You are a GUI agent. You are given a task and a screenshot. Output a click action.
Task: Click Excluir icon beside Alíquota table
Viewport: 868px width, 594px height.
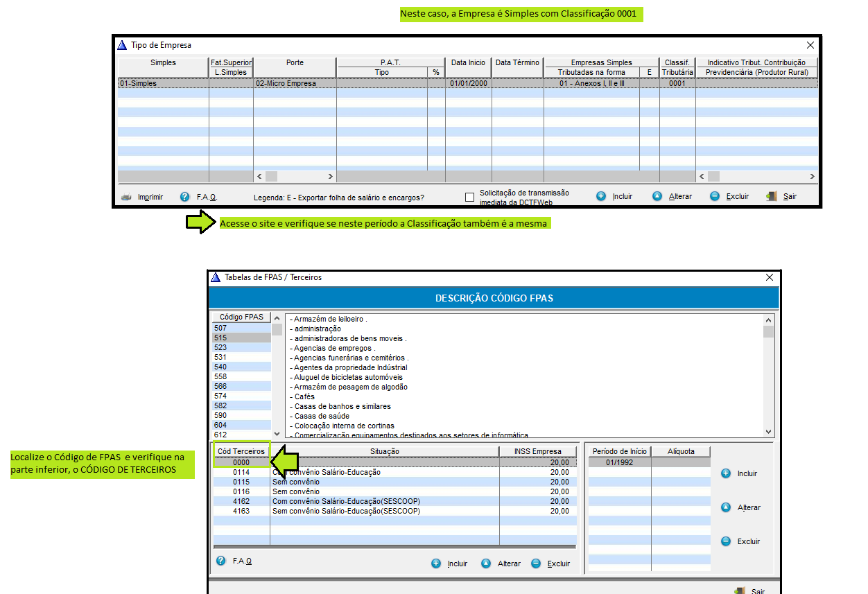point(726,541)
